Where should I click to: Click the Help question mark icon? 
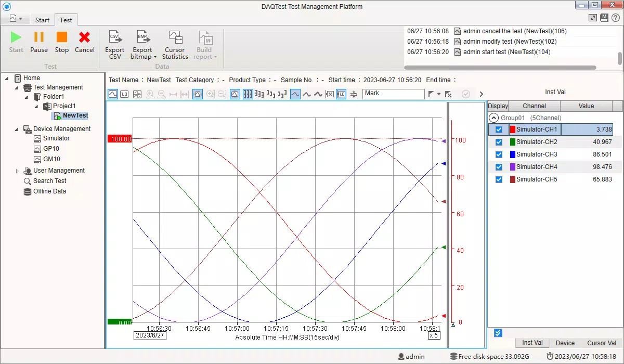pyautogui.click(x=615, y=17)
